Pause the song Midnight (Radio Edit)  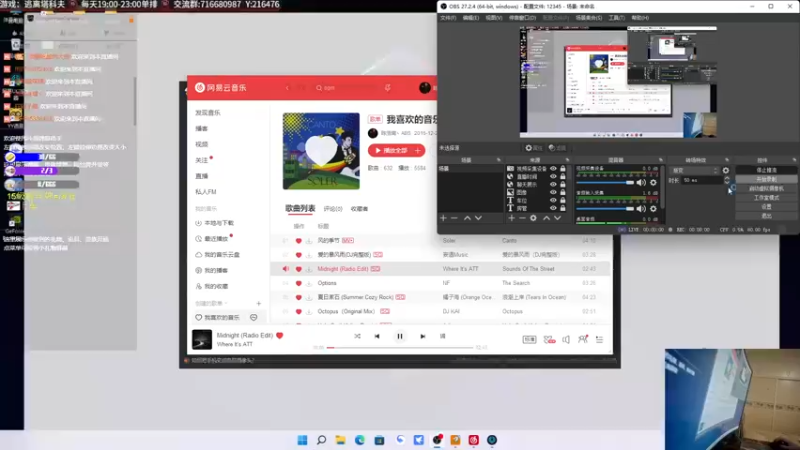(x=400, y=336)
